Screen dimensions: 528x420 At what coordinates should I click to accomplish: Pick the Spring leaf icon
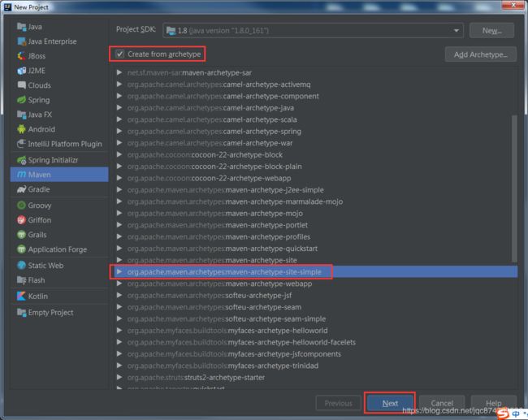pos(22,100)
